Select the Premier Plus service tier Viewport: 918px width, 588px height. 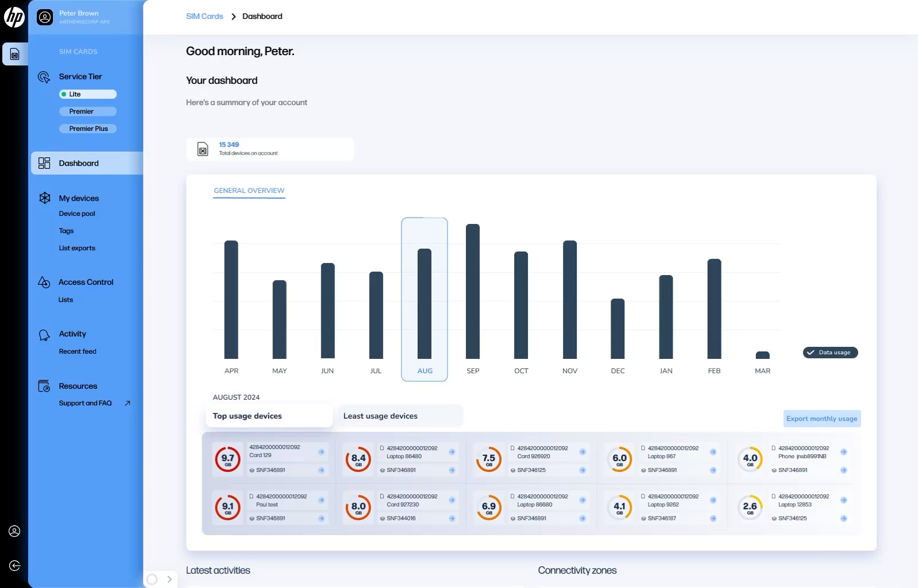[x=88, y=129]
